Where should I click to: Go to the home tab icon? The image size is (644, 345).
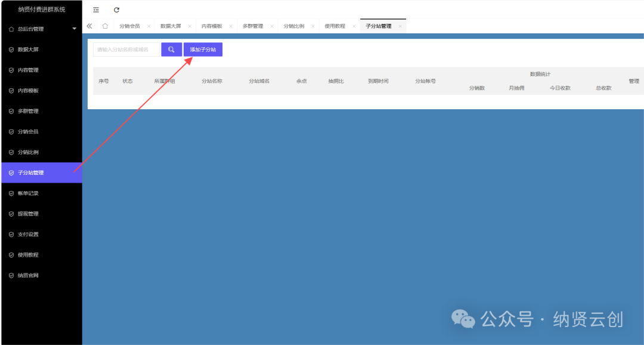pos(105,26)
